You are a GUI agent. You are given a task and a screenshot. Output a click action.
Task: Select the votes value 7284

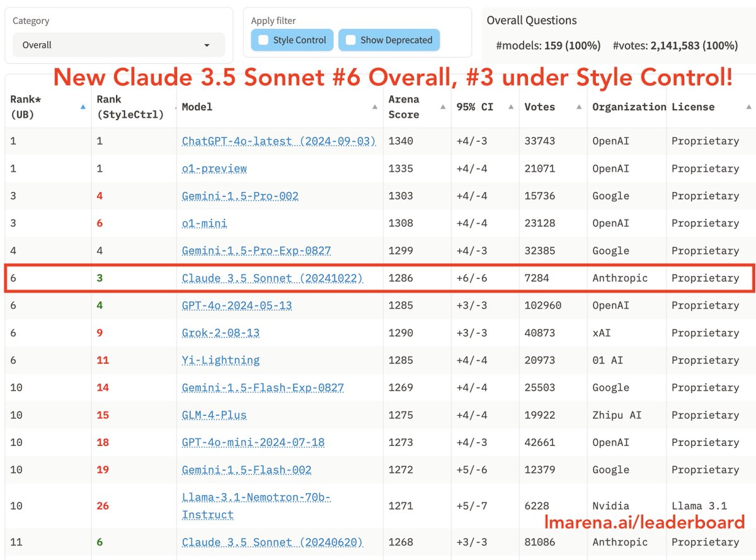[x=537, y=278]
